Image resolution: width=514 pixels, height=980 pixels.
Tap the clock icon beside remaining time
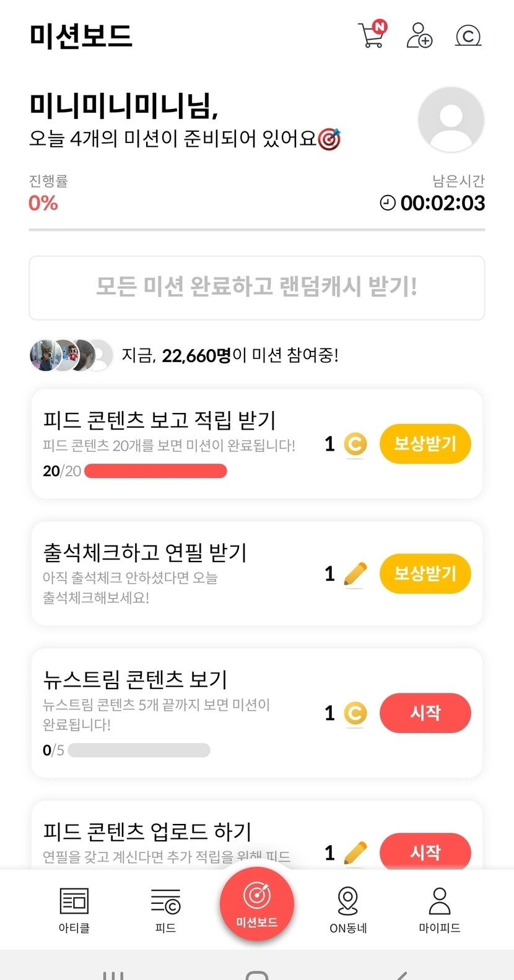388,202
